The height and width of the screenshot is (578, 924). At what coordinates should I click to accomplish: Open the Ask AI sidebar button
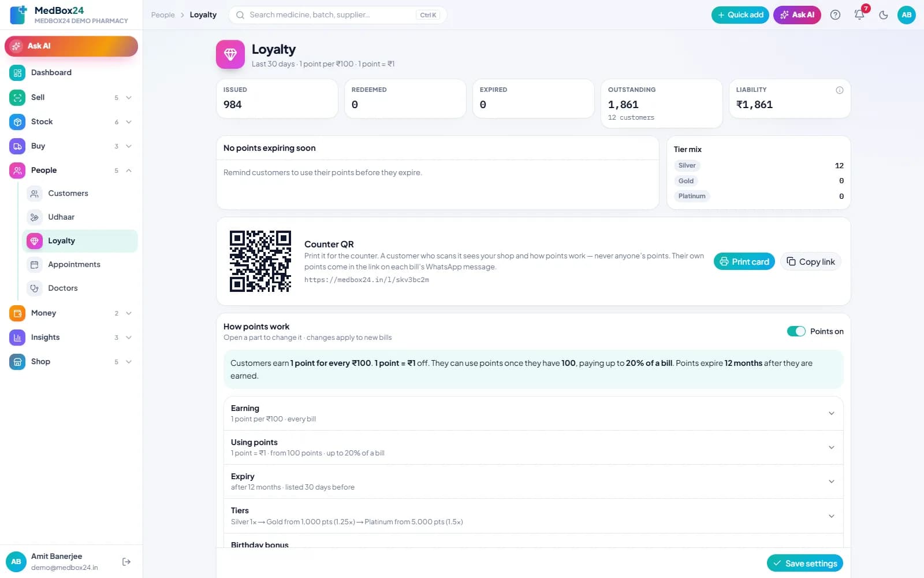click(x=71, y=46)
